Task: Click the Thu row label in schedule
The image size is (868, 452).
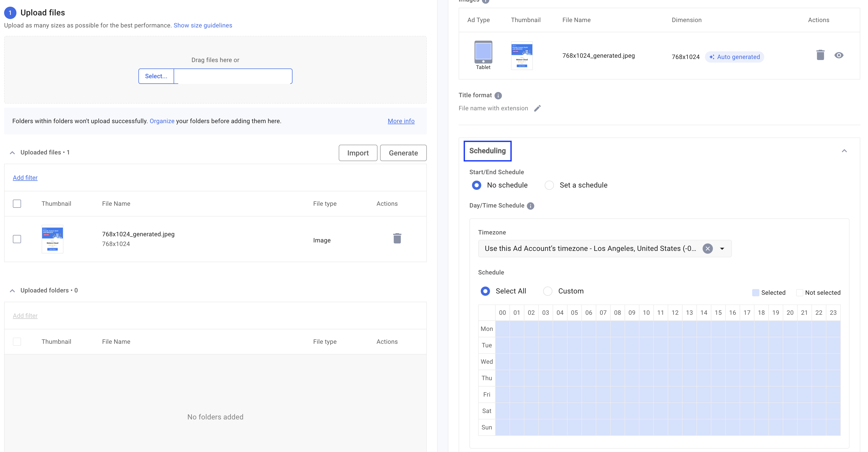Action: [487, 378]
